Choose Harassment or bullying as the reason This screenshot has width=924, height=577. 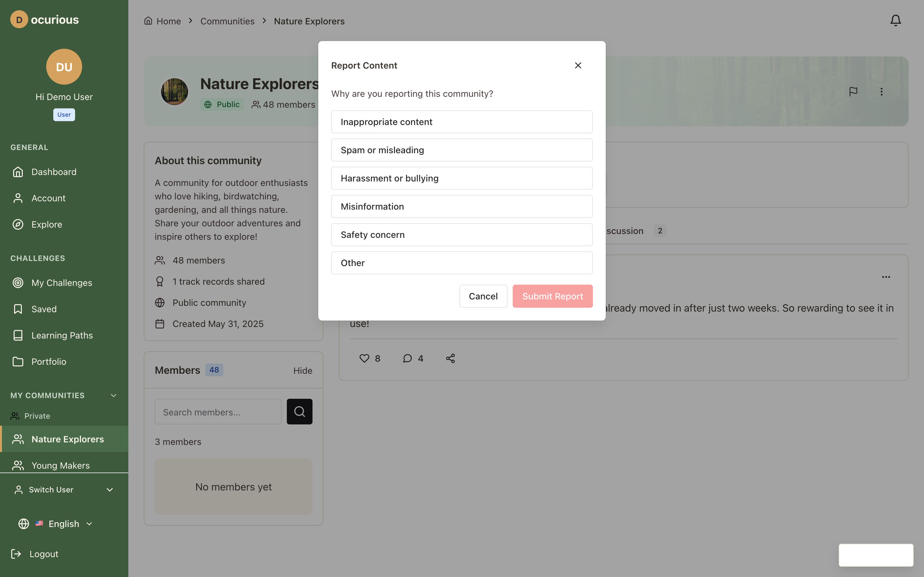(461, 178)
